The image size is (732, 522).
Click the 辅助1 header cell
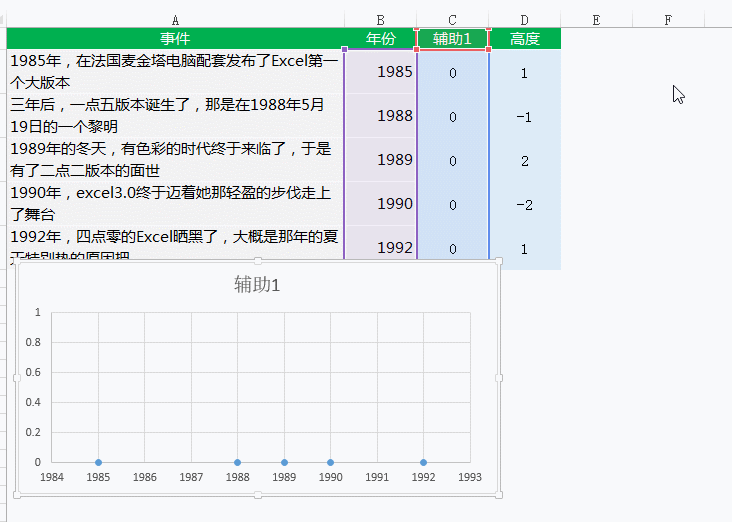point(452,38)
